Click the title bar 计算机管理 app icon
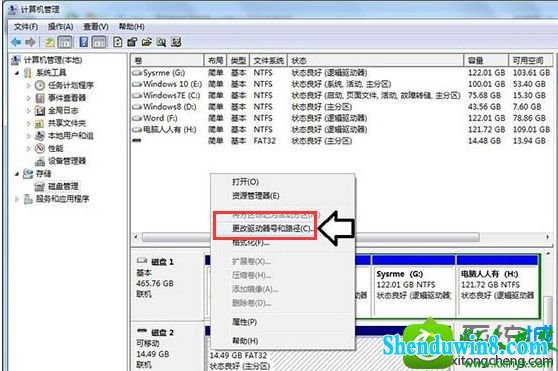The height and width of the screenshot is (371, 558). [x=13, y=9]
